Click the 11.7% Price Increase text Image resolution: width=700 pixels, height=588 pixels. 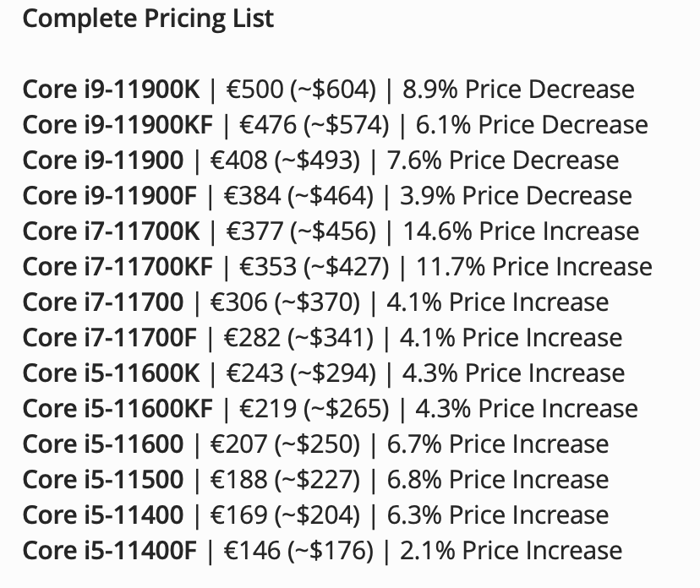coord(534,266)
